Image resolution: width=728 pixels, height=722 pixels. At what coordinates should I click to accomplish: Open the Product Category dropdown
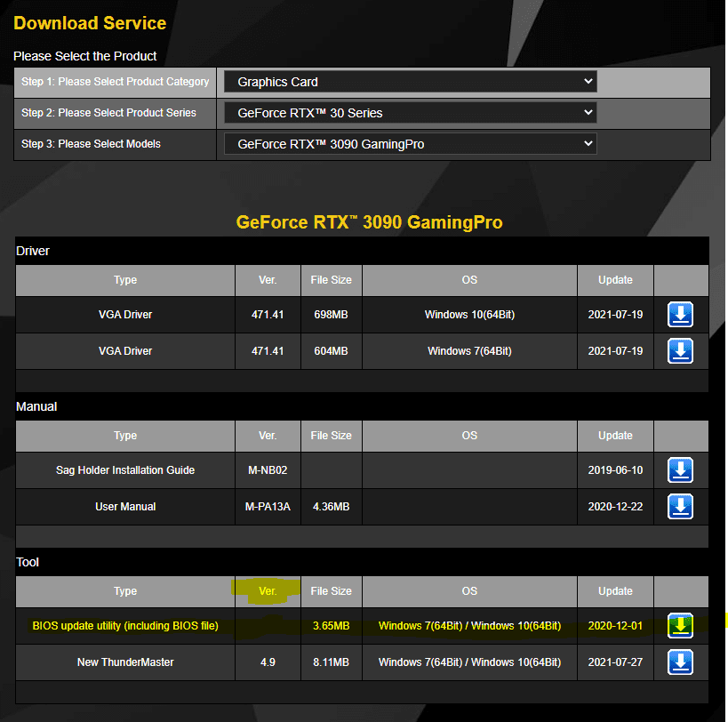tap(411, 82)
